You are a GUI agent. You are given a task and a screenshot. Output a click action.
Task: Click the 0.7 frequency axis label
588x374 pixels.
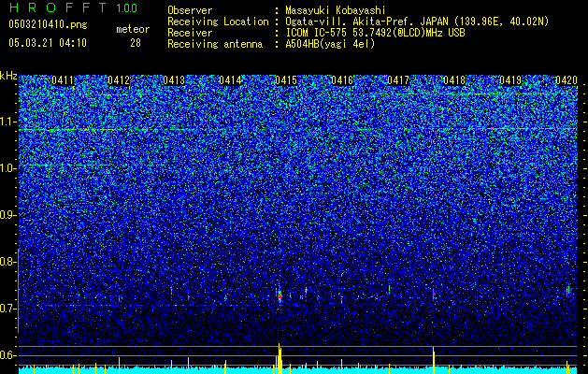coord(7,309)
